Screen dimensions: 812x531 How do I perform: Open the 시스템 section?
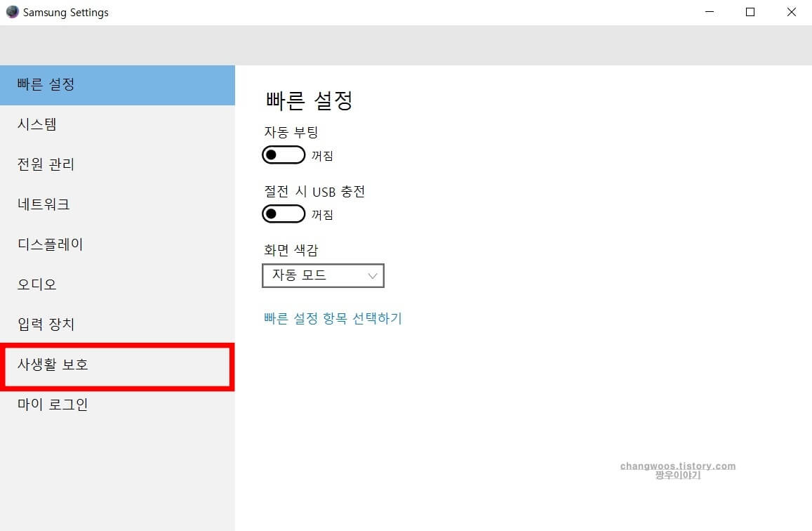pyautogui.click(x=117, y=125)
